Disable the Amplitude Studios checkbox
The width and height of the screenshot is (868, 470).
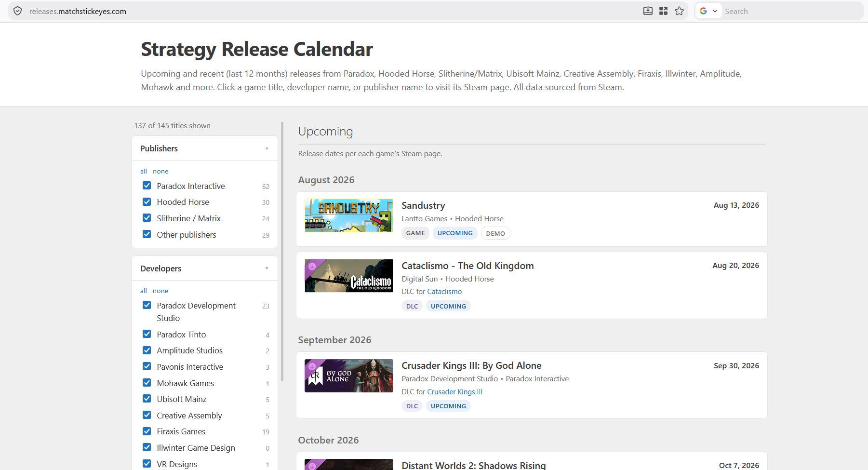click(147, 350)
